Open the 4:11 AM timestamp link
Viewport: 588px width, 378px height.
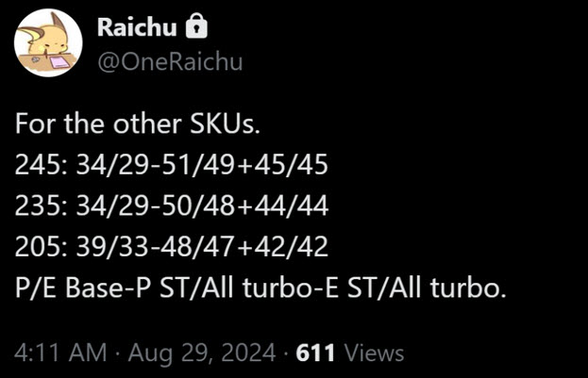click(x=60, y=353)
